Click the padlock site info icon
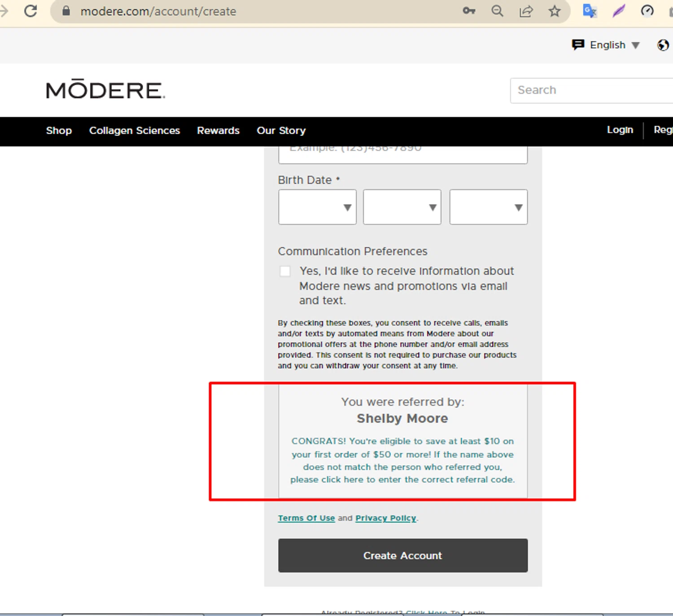This screenshot has width=673, height=616. click(x=66, y=11)
